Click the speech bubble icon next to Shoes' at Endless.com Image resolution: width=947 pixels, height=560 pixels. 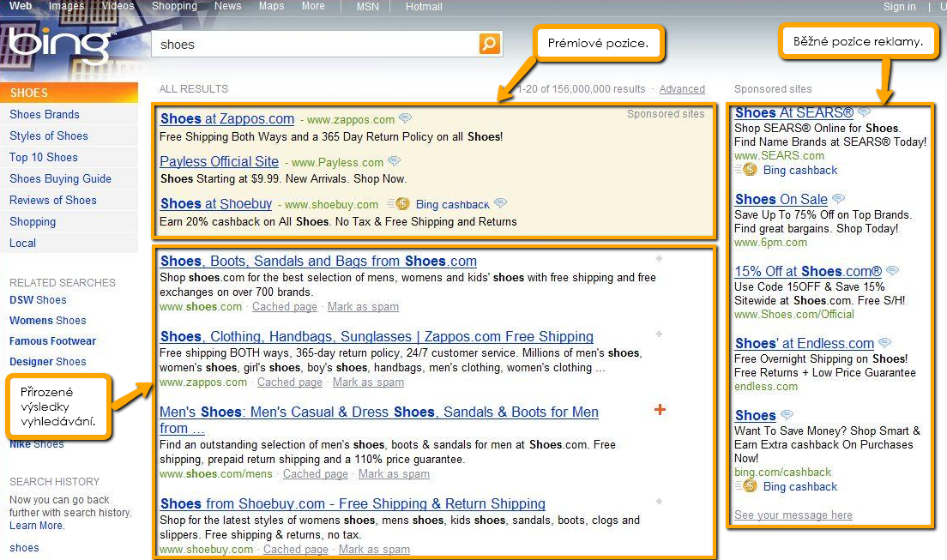(884, 342)
